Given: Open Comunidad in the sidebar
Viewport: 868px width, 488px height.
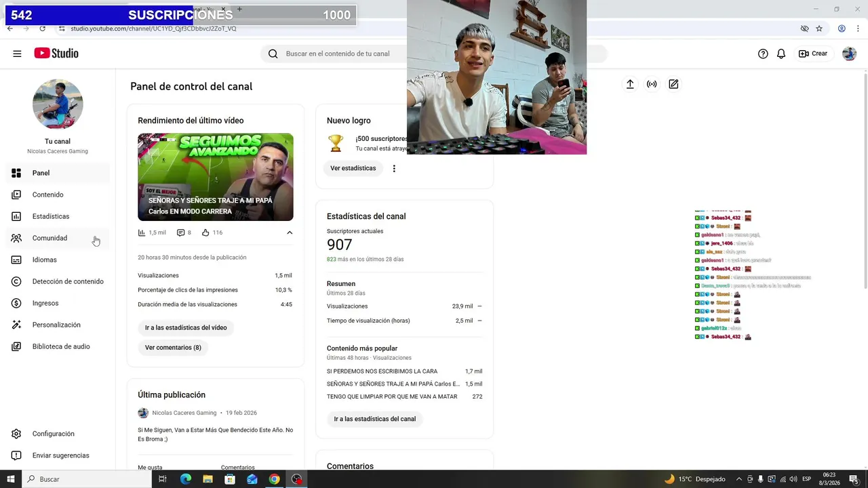Looking at the screenshot, I should 58,238.
